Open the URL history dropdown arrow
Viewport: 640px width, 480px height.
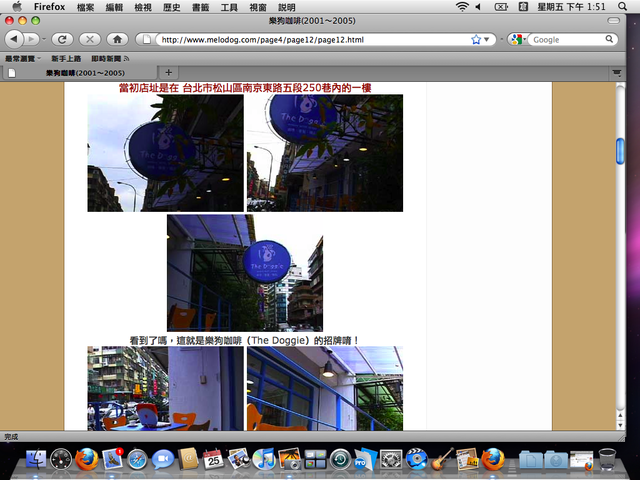click(488, 40)
